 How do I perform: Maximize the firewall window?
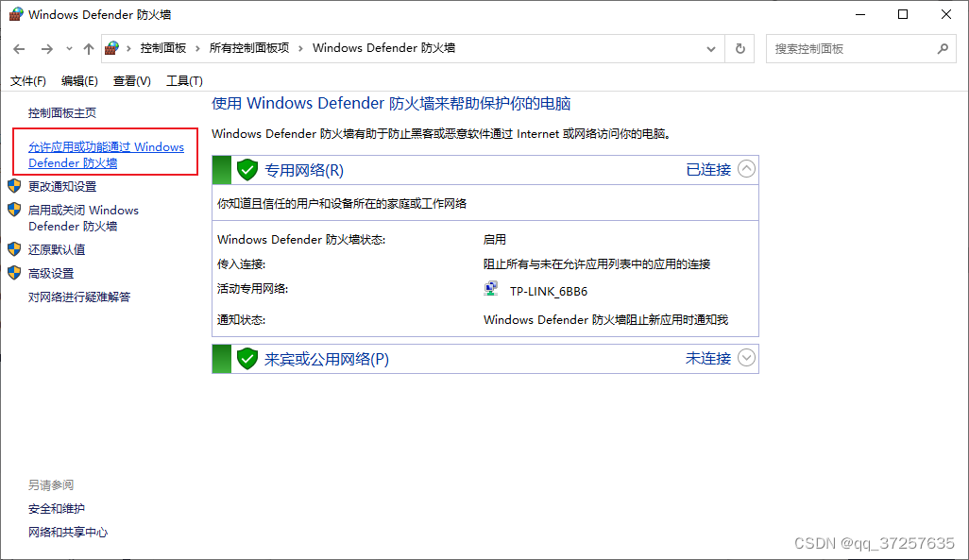(x=903, y=14)
